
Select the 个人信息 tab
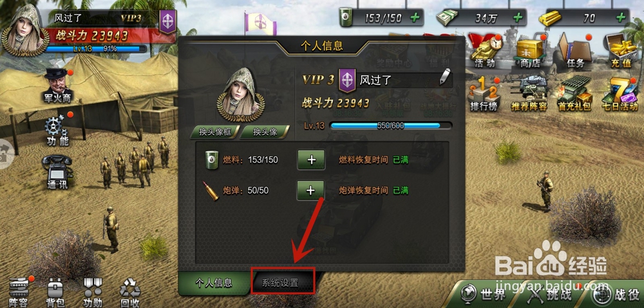(x=214, y=282)
